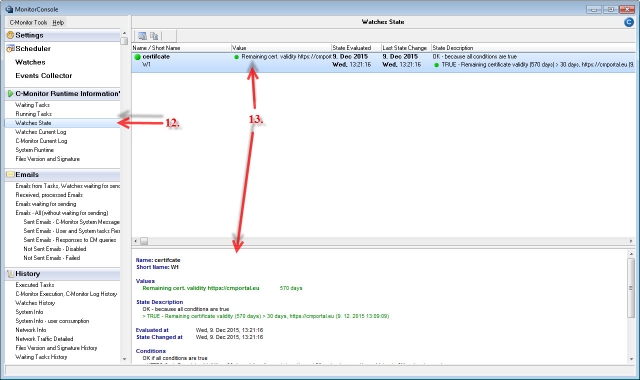Sort by Value column header
The image size is (640, 380).
pyautogui.click(x=281, y=48)
